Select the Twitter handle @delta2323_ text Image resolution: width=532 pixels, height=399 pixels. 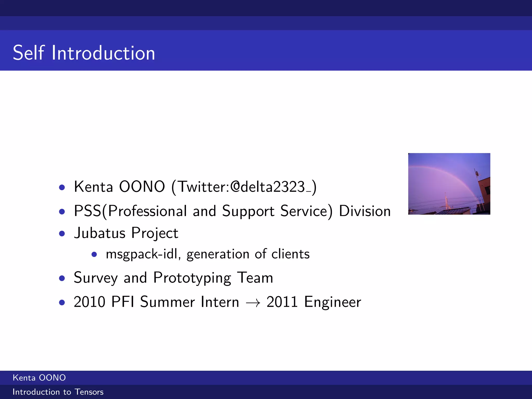270,187
